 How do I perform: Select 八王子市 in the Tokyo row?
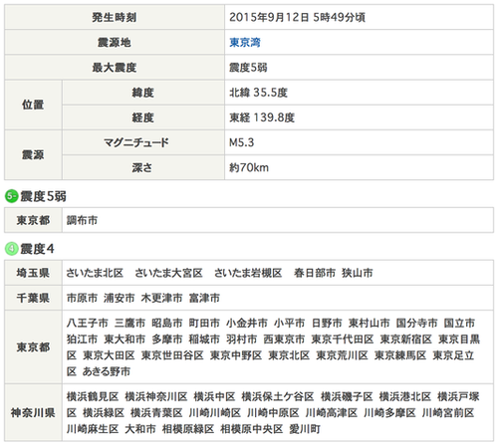(88, 323)
